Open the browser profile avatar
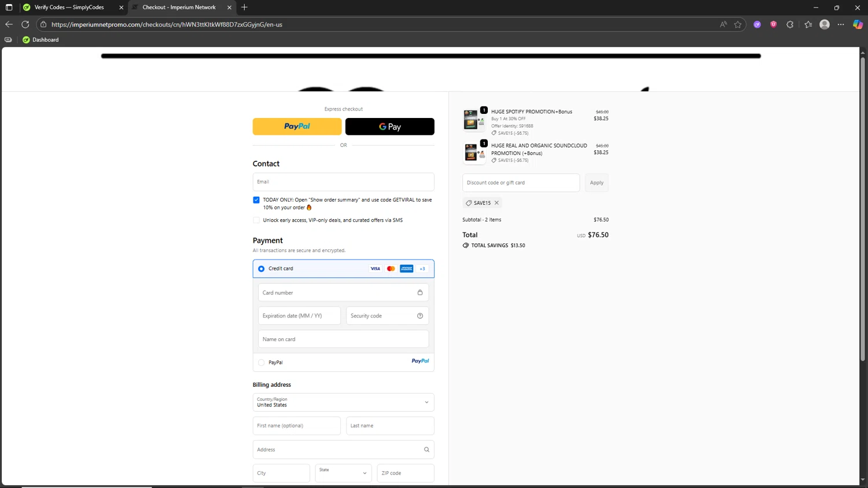Viewport: 868px width, 488px height. click(825, 24)
